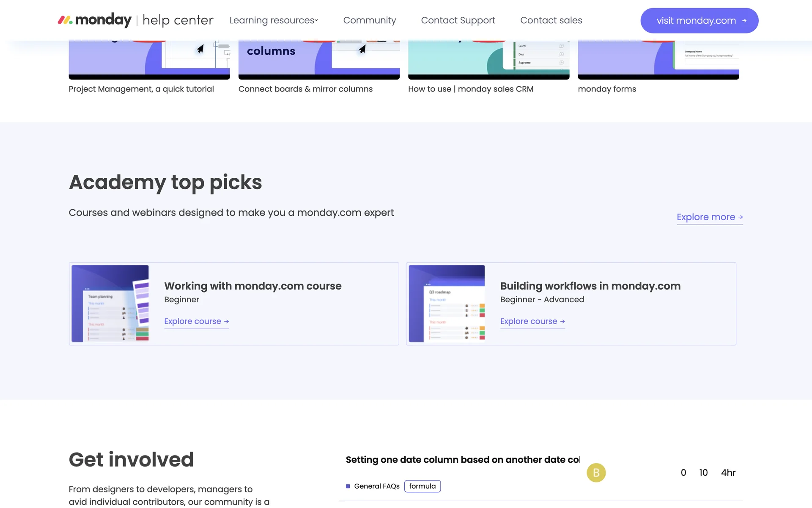This screenshot has height=508, width=812.
Task: Select the formula tag
Action: (x=422, y=486)
